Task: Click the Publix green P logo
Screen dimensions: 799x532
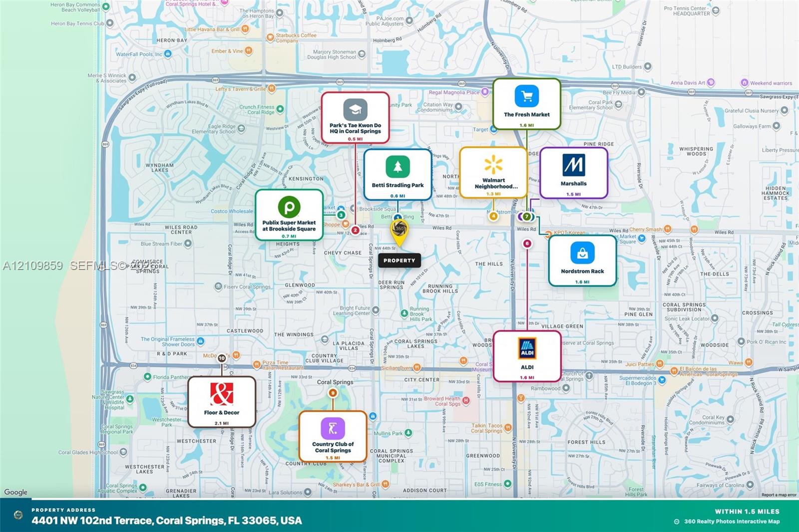Action: tap(289, 207)
